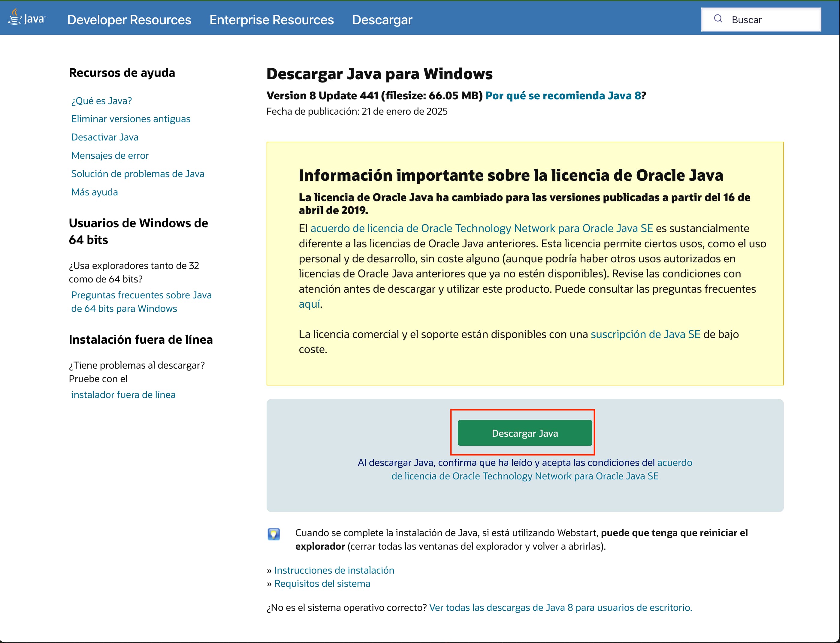
Task: Click the Descargar Java para Windows heading
Action: pos(379,74)
